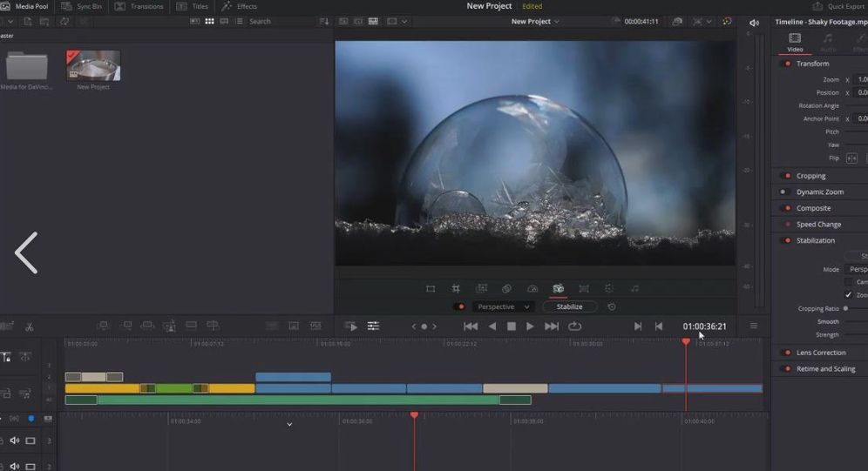Expand the Composite section in Inspector
This screenshot has width=868, height=471.
[x=813, y=208]
